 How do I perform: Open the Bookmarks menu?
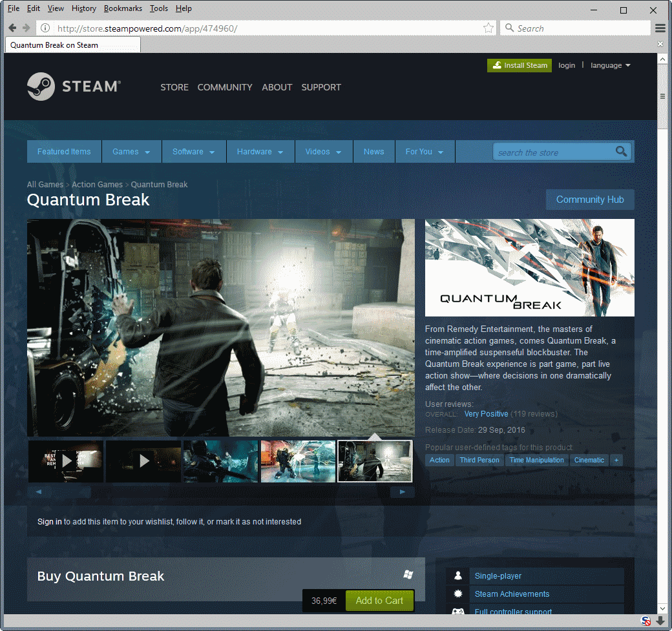[x=123, y=8]
